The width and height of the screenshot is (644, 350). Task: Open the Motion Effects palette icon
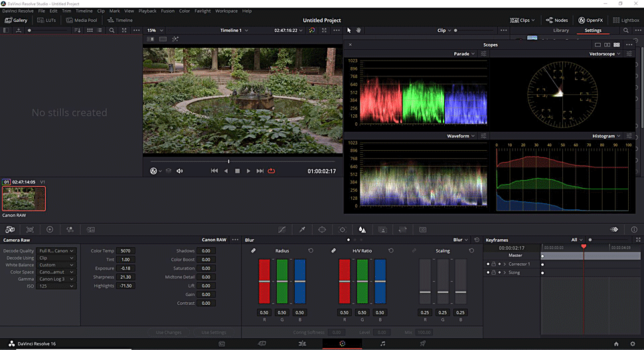(91, 230)
